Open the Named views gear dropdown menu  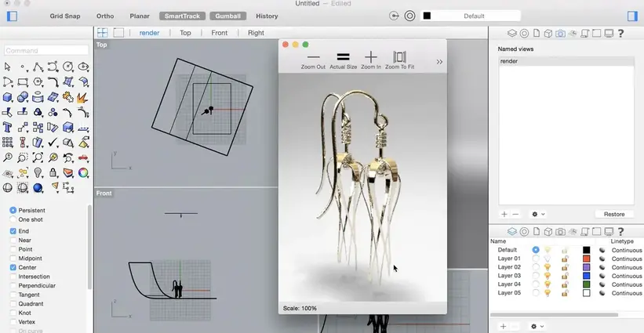538,215
